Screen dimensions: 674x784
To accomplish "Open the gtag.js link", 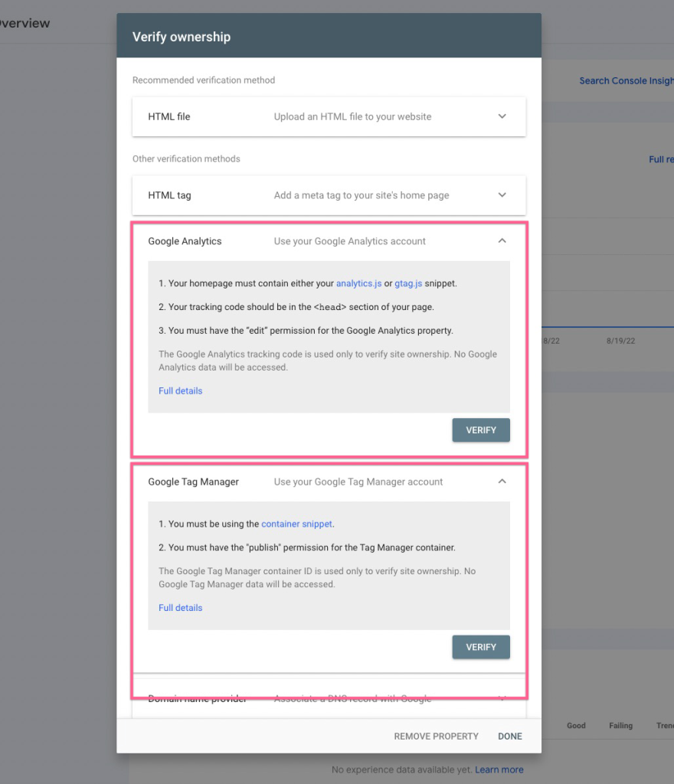I will point(408,283).
